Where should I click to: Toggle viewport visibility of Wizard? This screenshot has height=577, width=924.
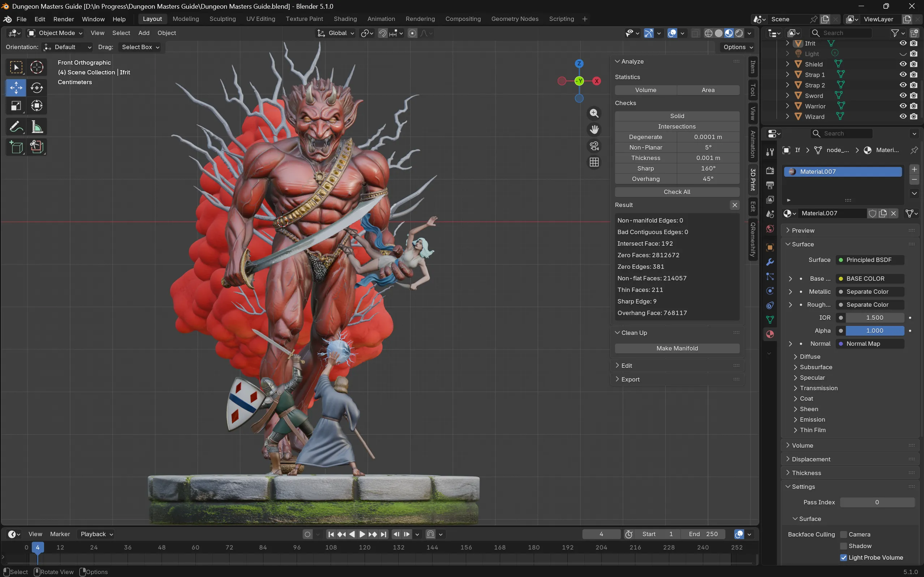(x=903, y=116)
